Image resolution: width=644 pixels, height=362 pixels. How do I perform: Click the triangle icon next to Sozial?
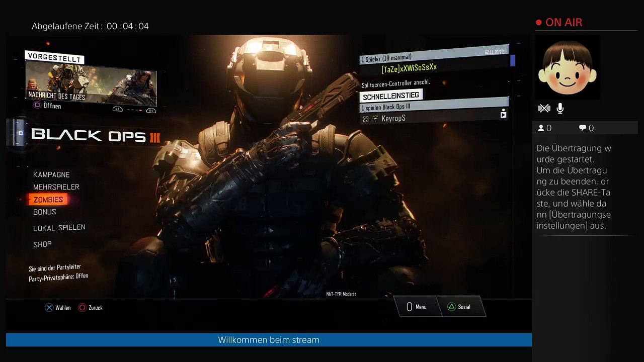point(452,307)
